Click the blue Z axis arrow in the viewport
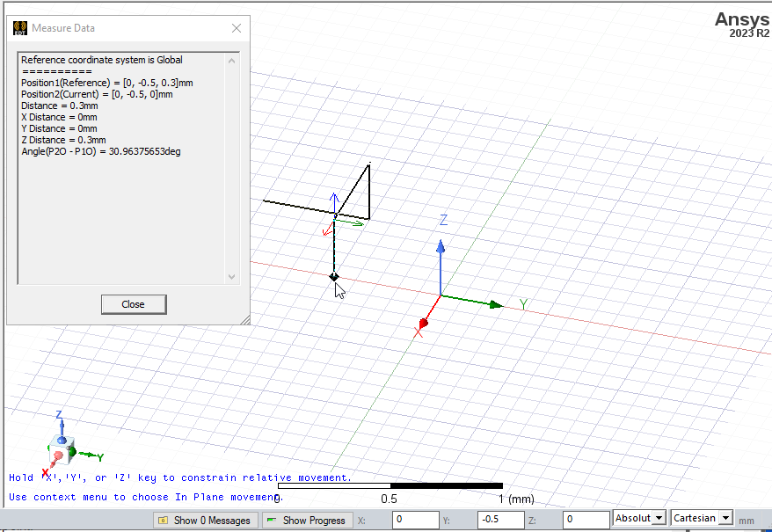Viewport: 772px width, 532px height. pyautogui.click(x=441, y=253)
